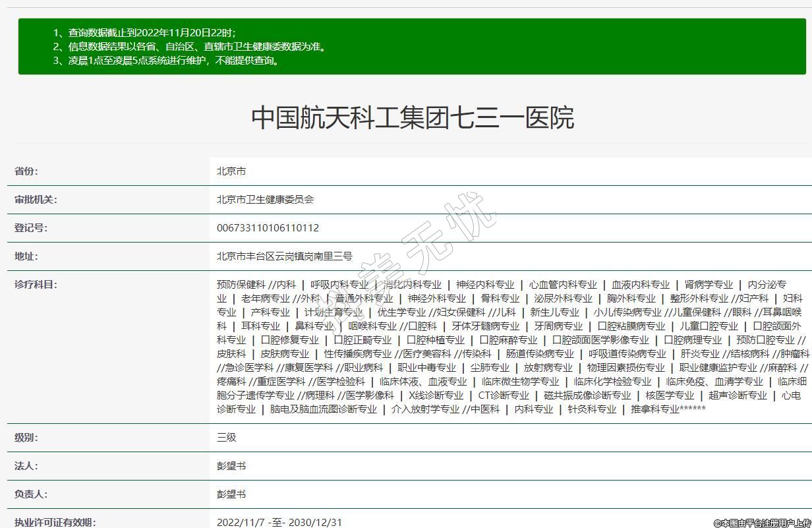
Task: Click the hospital name heading 中国航天科工集团七三一医院
Action: pos(412,117)
